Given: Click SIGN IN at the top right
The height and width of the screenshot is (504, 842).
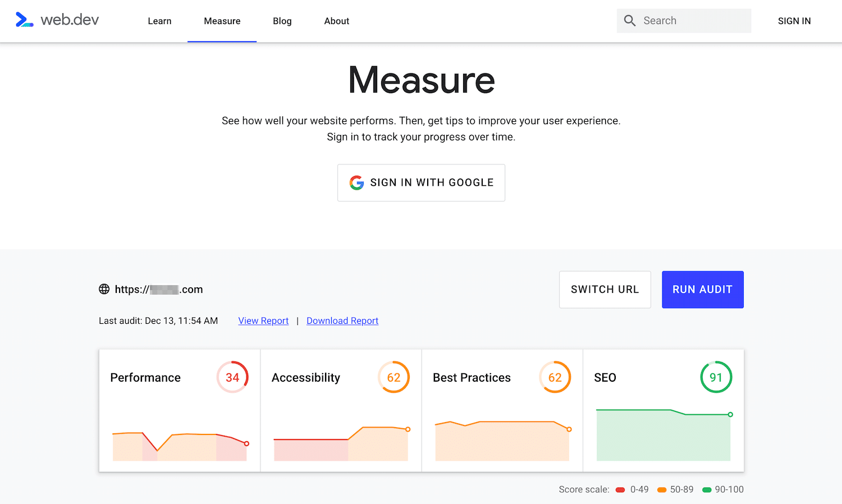Looking at the screenshot, I should [x=794, y=21].
